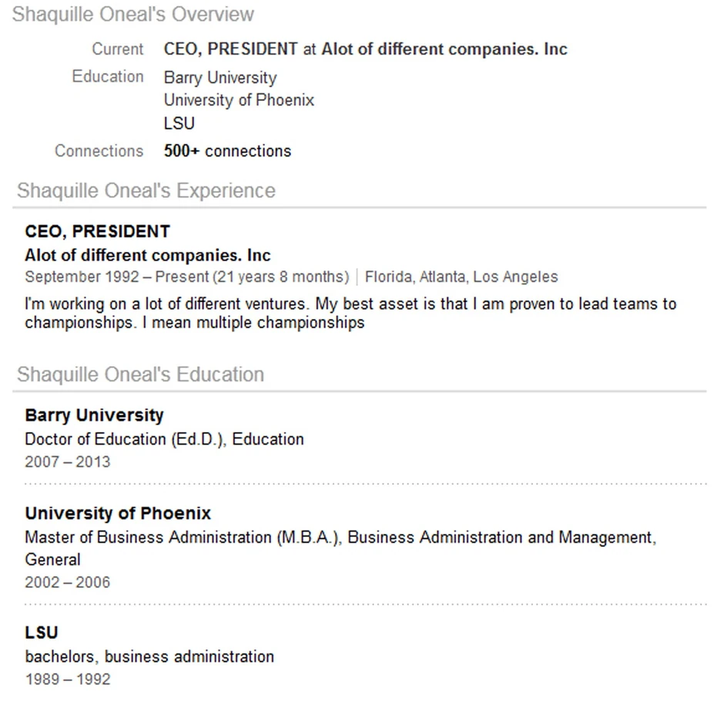Click the "Shaquille Oneal's Experience" section heading
The height and width of the screenshot is (728, 724).
coord(146,191)
